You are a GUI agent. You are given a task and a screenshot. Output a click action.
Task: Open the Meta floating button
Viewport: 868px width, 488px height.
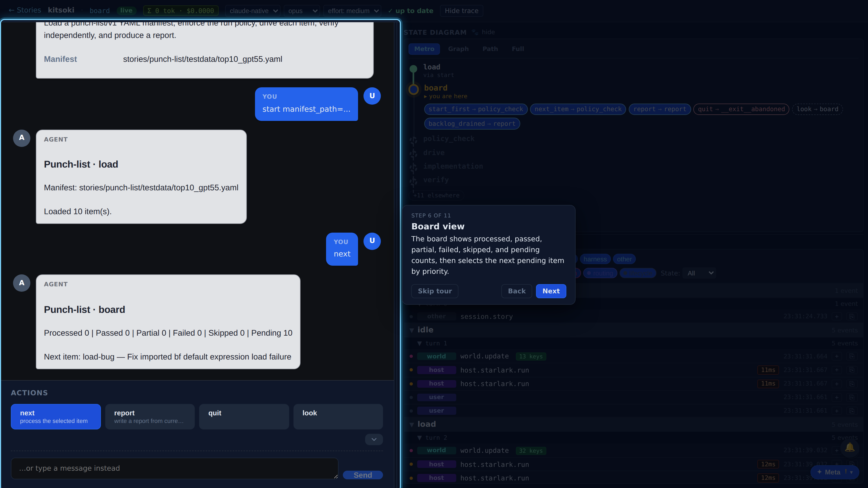(835, 472)
